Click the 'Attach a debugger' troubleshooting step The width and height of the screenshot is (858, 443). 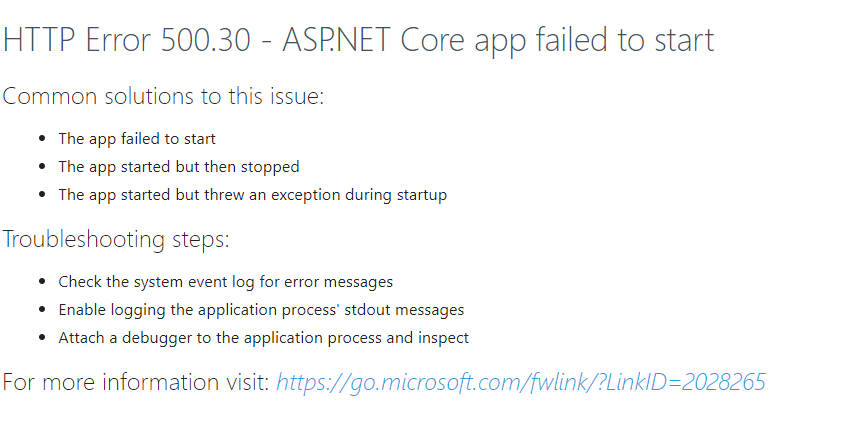[263, 338]
